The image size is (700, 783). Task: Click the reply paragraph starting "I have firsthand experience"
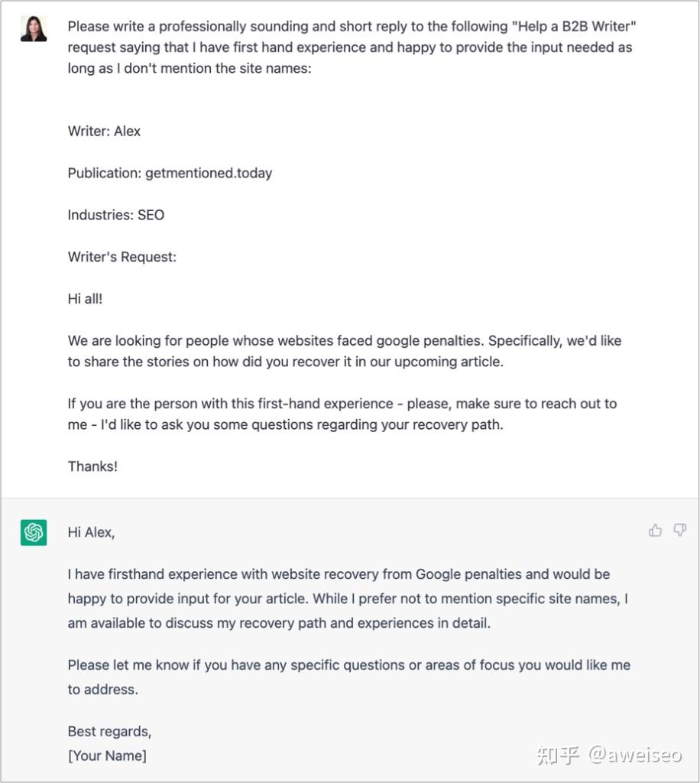[x=348, y=598]
